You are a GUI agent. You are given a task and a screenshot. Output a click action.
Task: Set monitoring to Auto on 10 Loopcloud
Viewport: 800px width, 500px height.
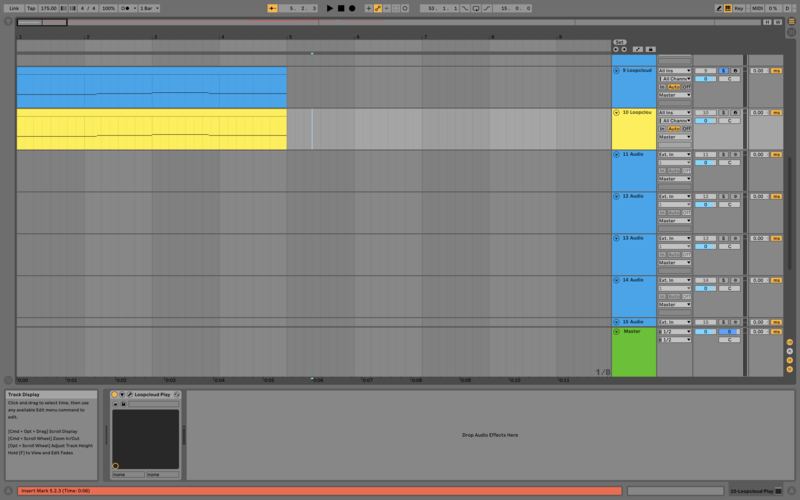(x=674, y=129)
